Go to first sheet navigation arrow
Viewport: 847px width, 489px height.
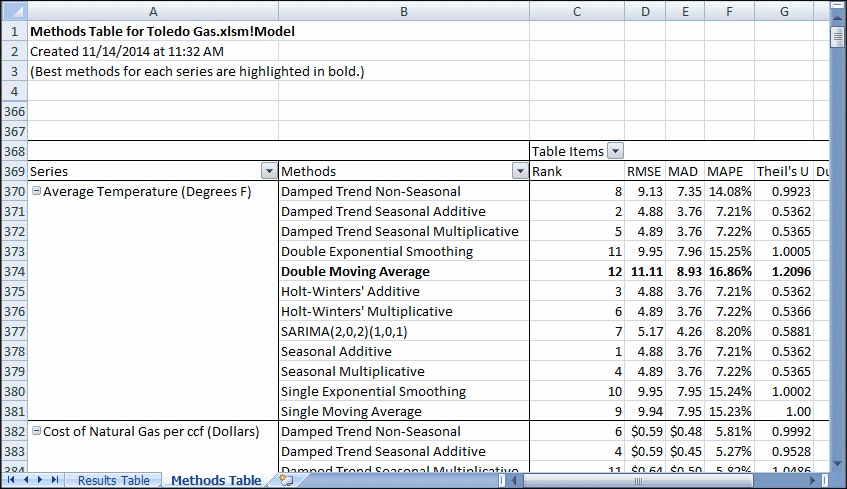pos(11,480)
